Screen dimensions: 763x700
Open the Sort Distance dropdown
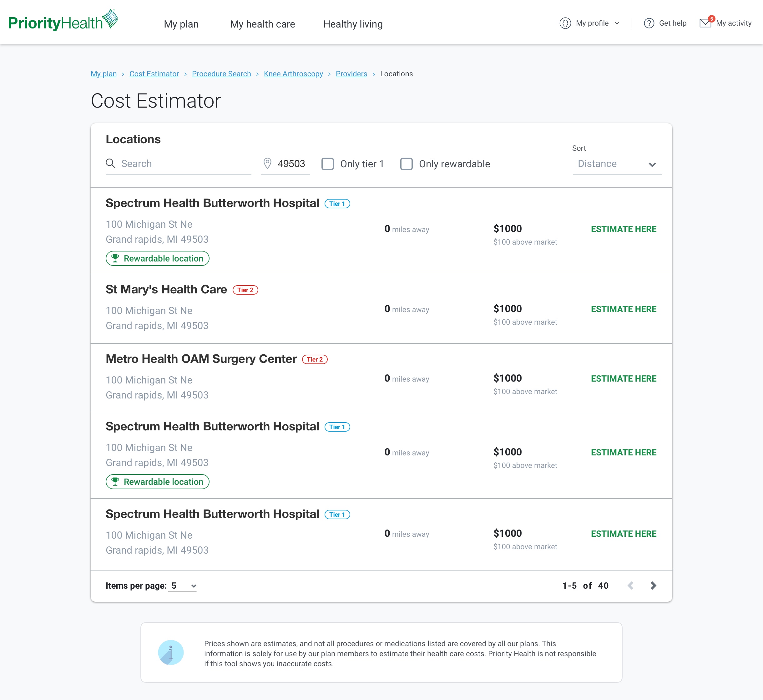[617, 164]
